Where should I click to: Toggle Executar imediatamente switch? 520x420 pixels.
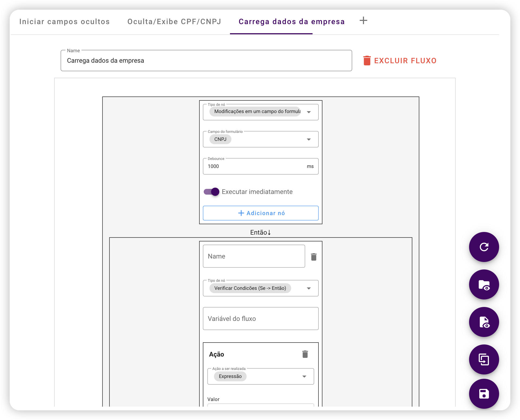(211, 192)
